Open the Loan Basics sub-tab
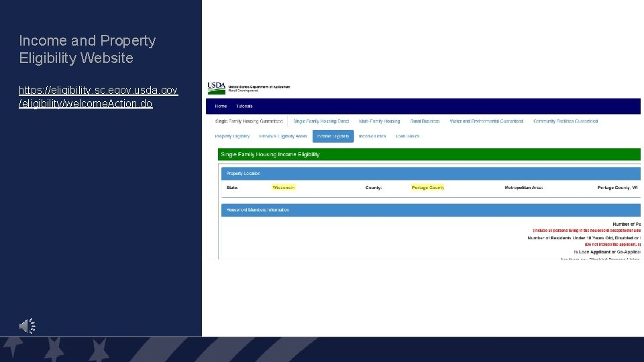 tap(407, 136)
